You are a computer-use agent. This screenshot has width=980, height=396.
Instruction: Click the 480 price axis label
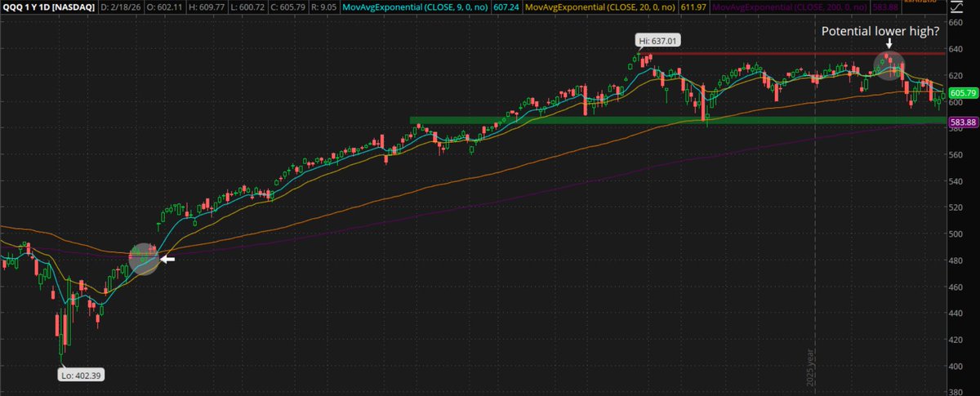tap(955, 260)
